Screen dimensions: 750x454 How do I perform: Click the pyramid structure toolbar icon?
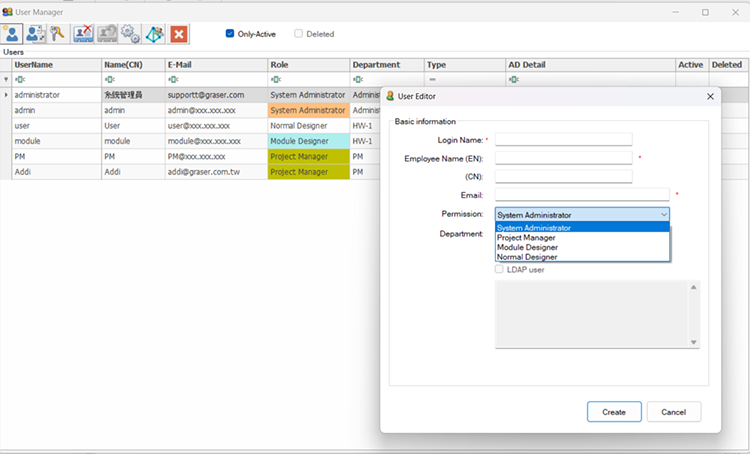point(154,34)
